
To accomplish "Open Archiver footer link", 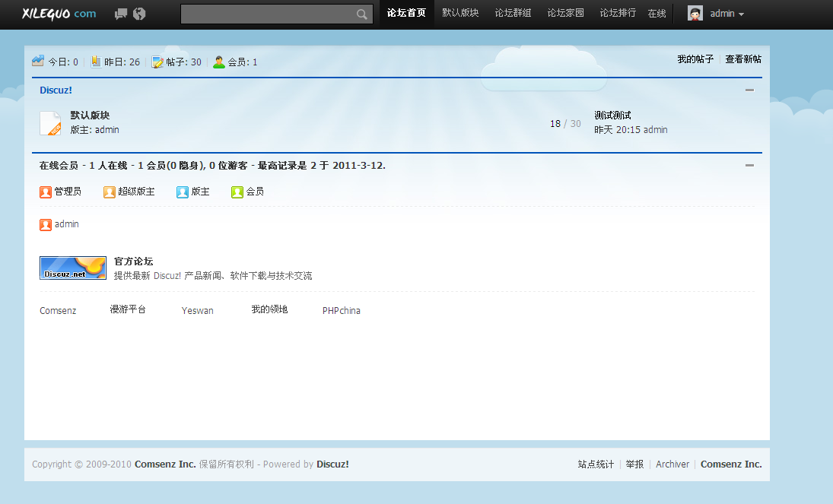I will pos(672,464).
